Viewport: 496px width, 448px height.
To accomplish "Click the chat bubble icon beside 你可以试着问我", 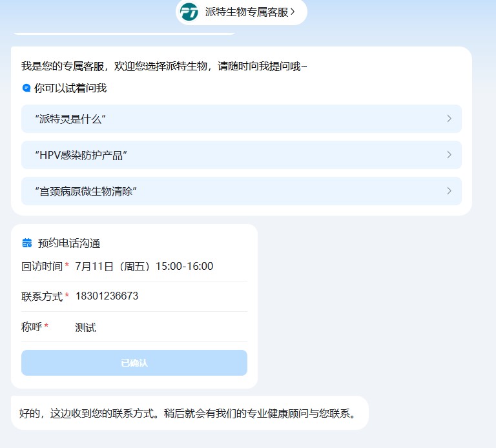I will click(26, 88).
